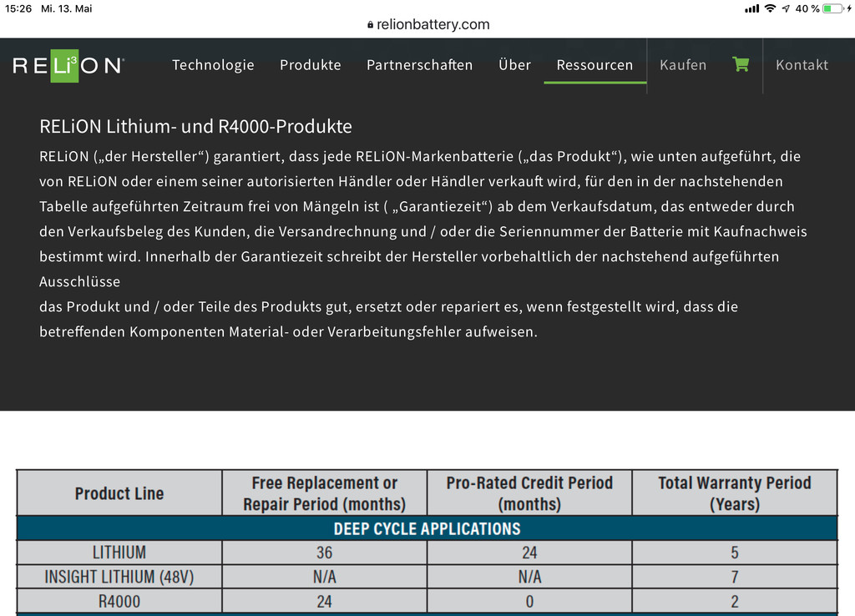
Task: Open the Technologie menu
Action: 213,65
